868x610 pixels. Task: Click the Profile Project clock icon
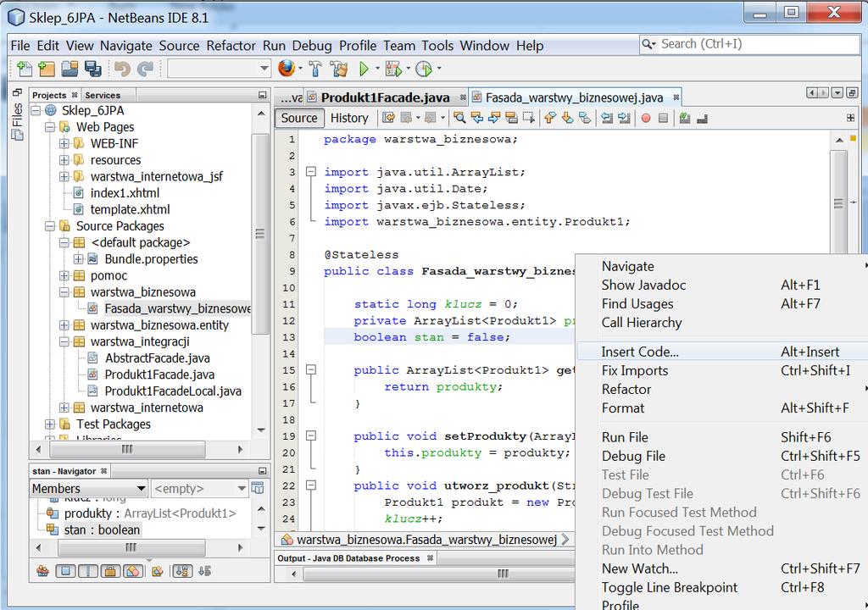pyautogui.click(x=424, y=69)
